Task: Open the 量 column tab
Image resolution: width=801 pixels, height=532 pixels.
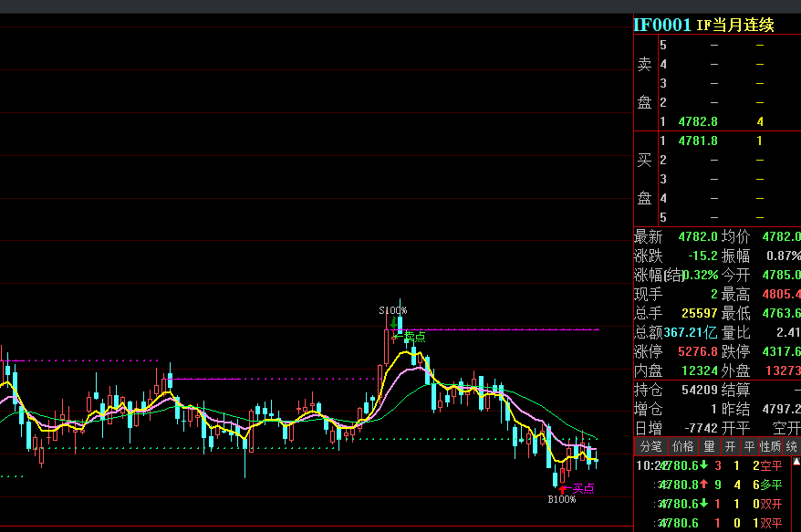Action: [709, 446]
